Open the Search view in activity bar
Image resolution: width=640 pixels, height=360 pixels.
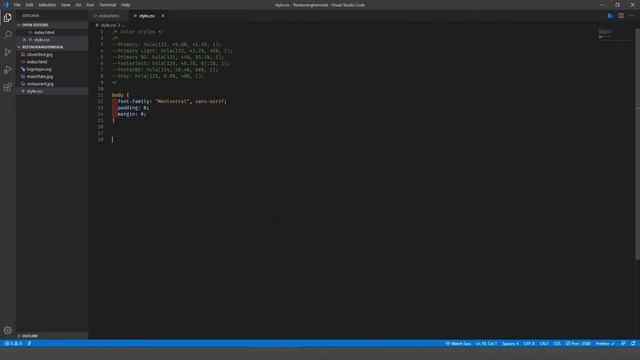[7, 35]
